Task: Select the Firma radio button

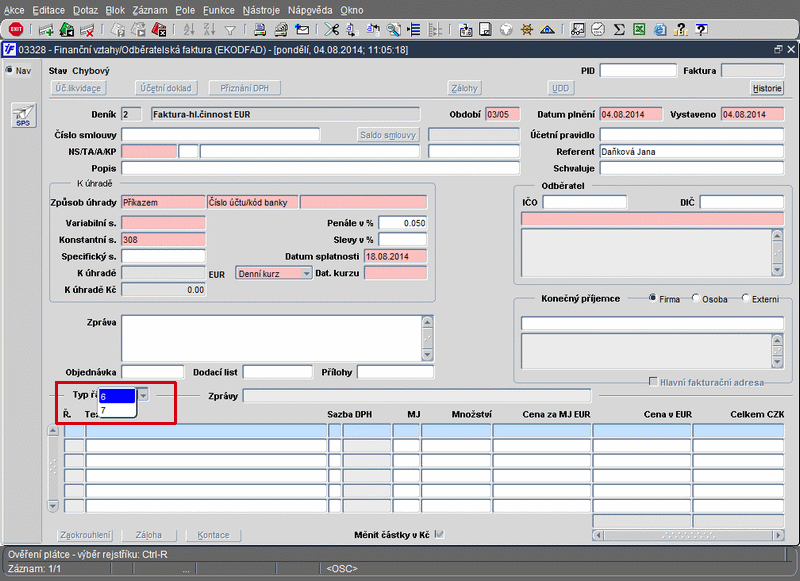Action: [653, 298]
